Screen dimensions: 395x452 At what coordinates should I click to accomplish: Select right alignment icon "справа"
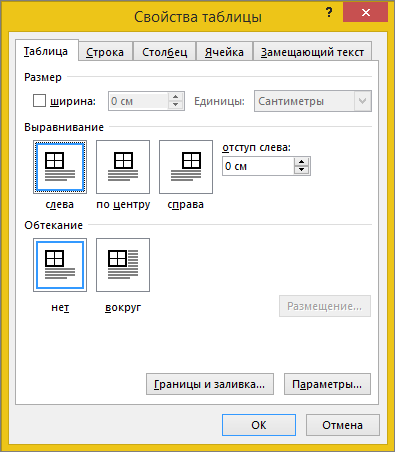click(x=186, y=167)
